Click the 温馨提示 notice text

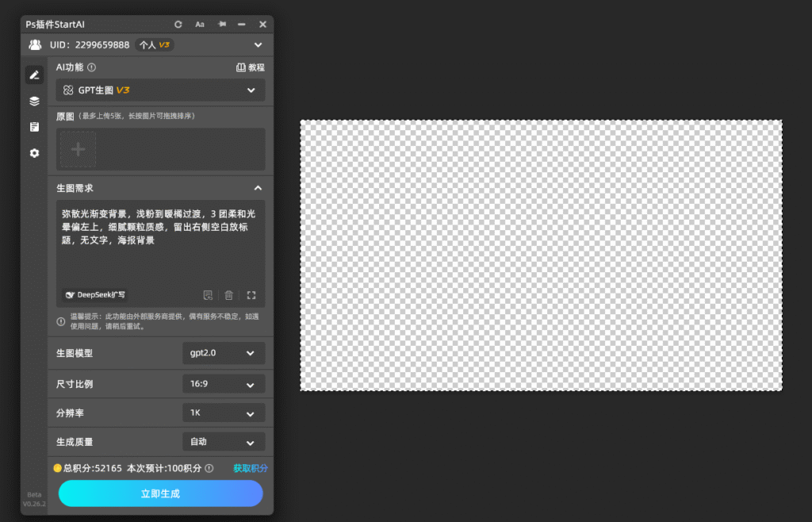(165, 321)
